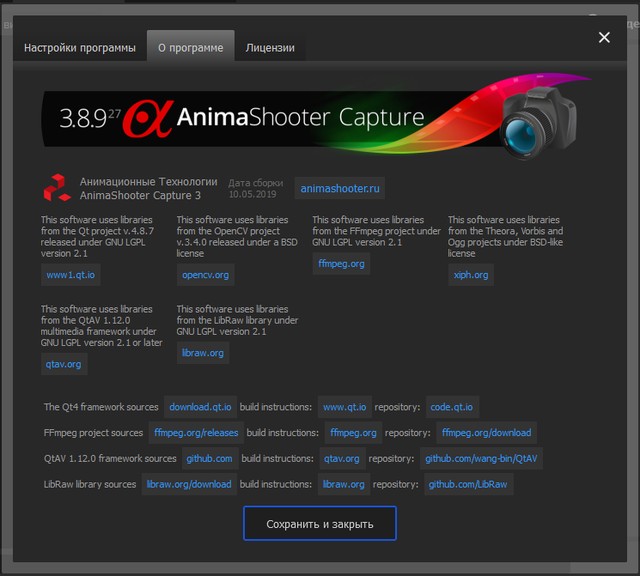Open the www1.qt.io link
The height and width of the screenshot is (576, 640).
pos(70,274)
